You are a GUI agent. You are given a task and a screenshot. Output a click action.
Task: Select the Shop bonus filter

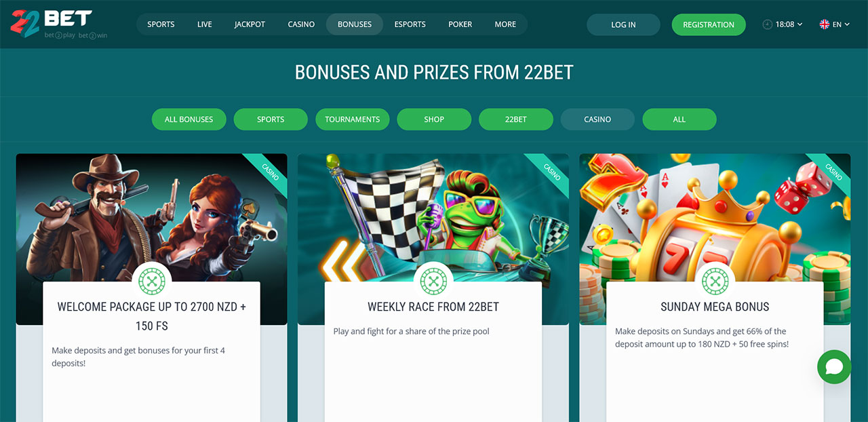434,119
